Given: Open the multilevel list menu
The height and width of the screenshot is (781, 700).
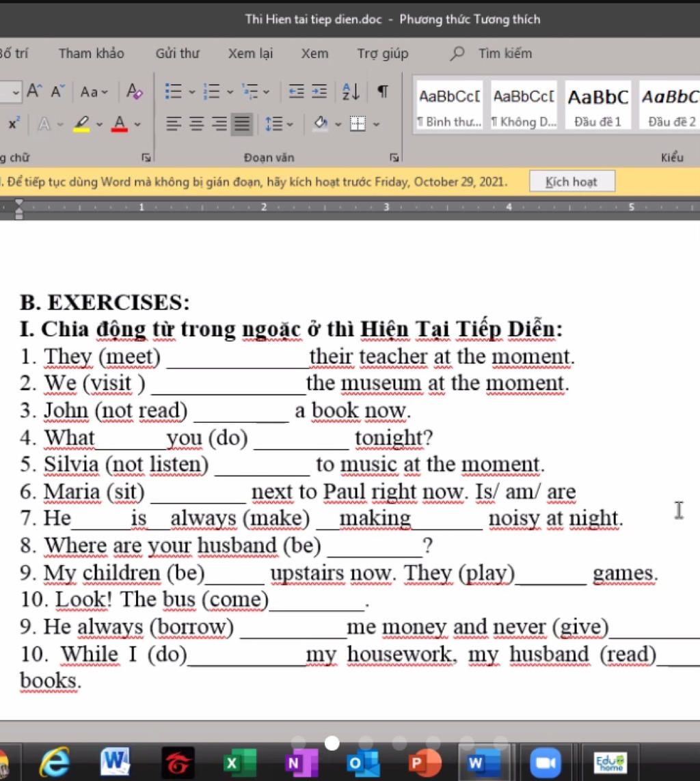Looking at the screenshot, I should tap(255, 92).
